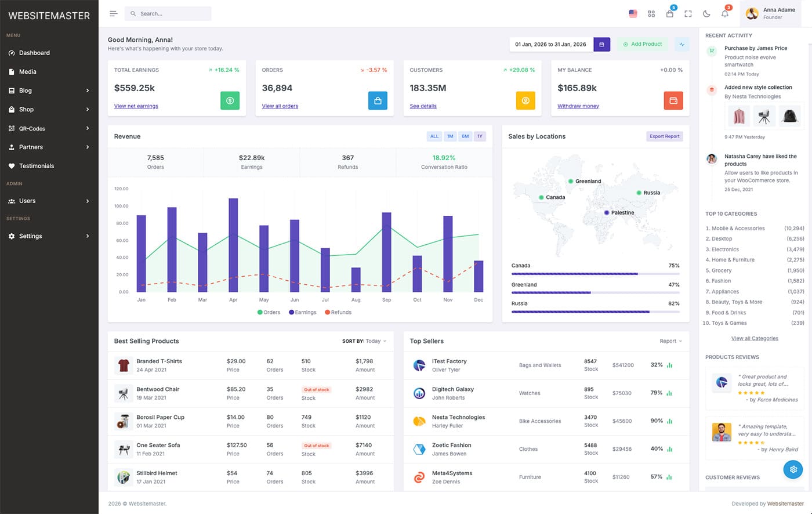Screen dimensions: 812x514
Task: Click the orange customers icon on Customers card
Action: coord(525,100)
